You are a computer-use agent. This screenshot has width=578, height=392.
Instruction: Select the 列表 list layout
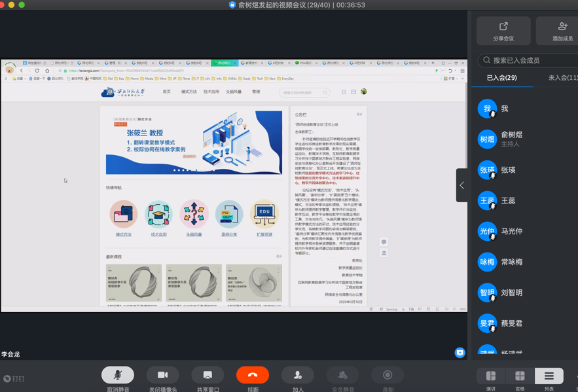[549, 376]
